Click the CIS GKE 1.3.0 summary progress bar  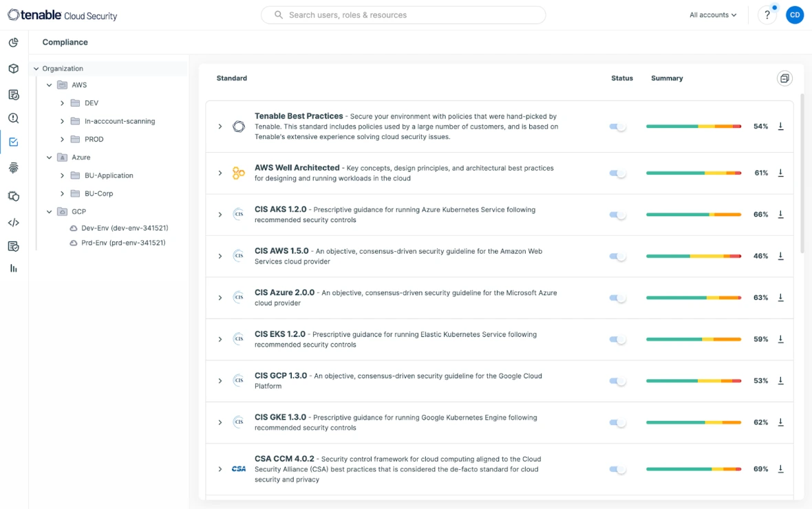[695, 422]
